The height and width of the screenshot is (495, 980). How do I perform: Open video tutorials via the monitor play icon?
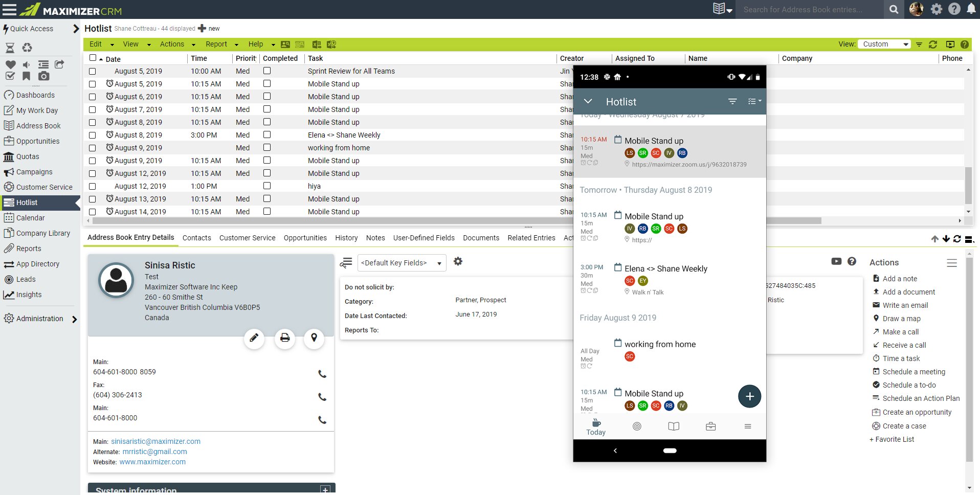(950, 44)
